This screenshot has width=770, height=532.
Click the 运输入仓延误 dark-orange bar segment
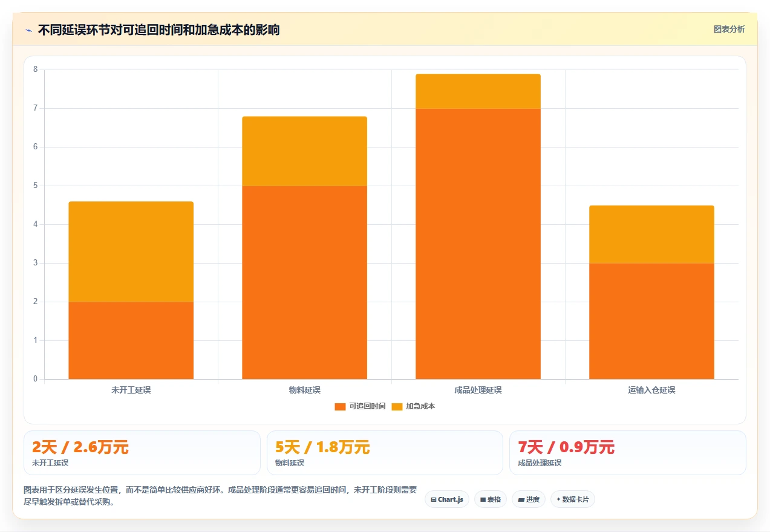click(651, 321)
